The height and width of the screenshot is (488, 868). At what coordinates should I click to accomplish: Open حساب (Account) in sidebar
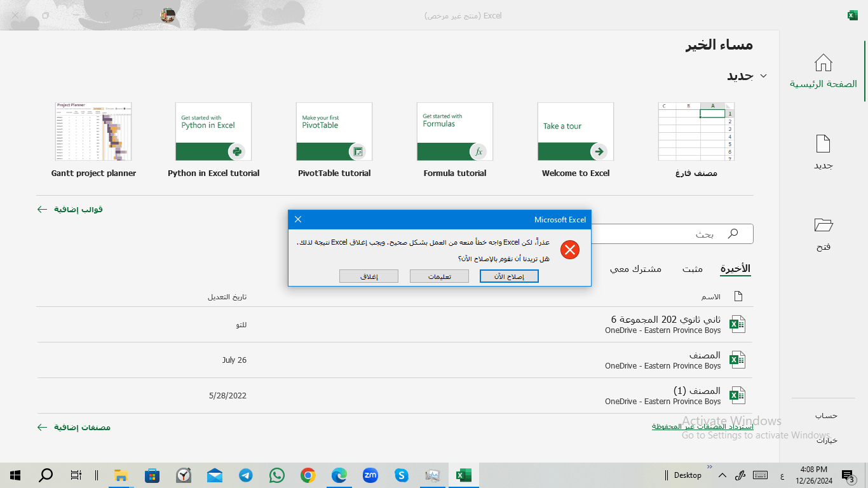point(827,416)
